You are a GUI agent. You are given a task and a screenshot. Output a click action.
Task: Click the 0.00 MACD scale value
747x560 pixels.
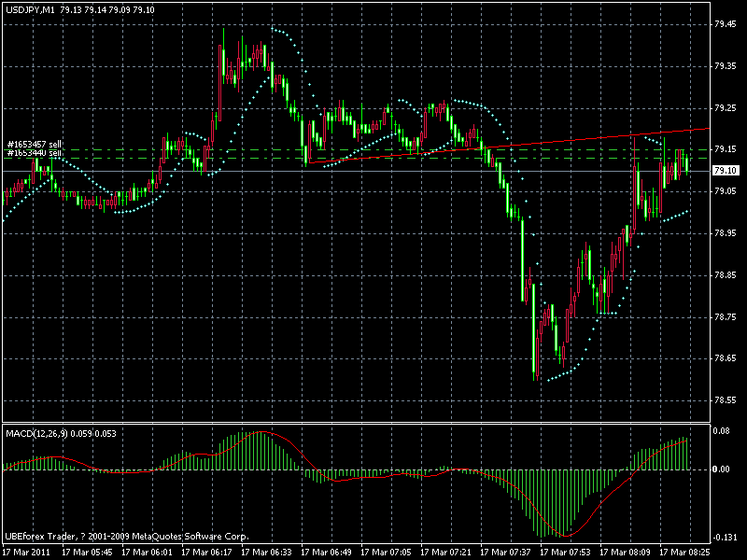click(721, 469)
